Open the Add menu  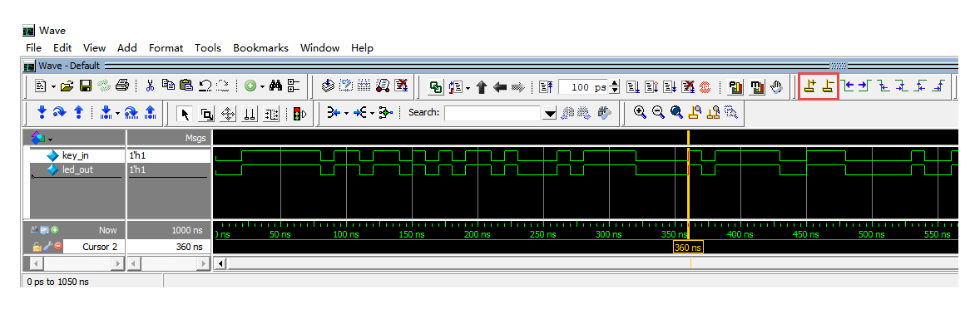[x=127, y=48]
